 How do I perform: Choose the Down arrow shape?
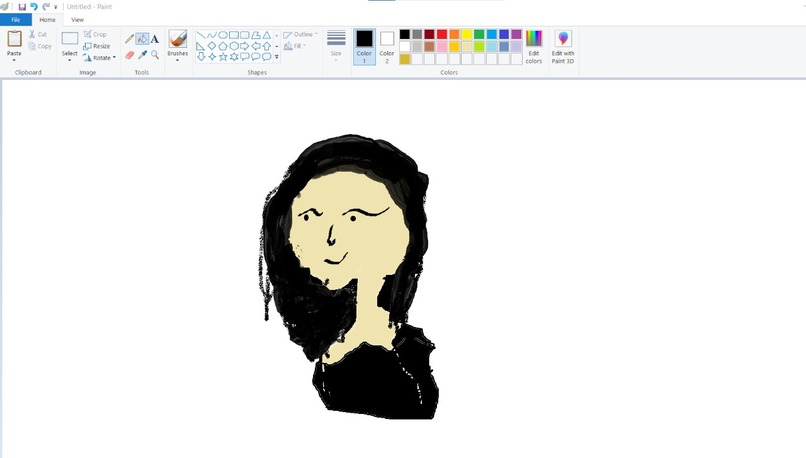(201, 57)
